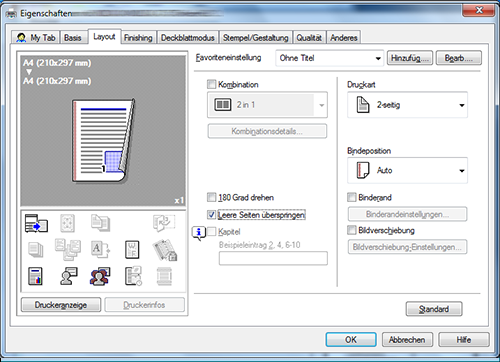Click the red group of users icon
Screen dimensions: 500x362
click(x=100, y=276)
